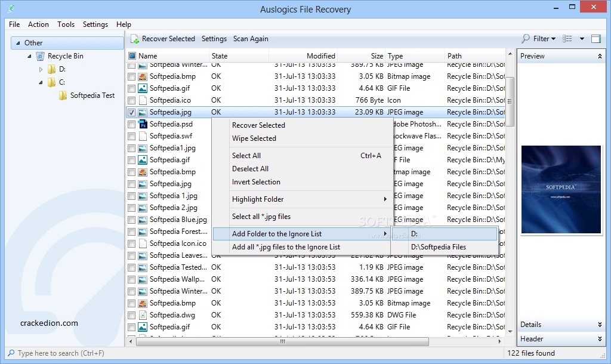Click the C: folder icon in tree

[52, 82]
